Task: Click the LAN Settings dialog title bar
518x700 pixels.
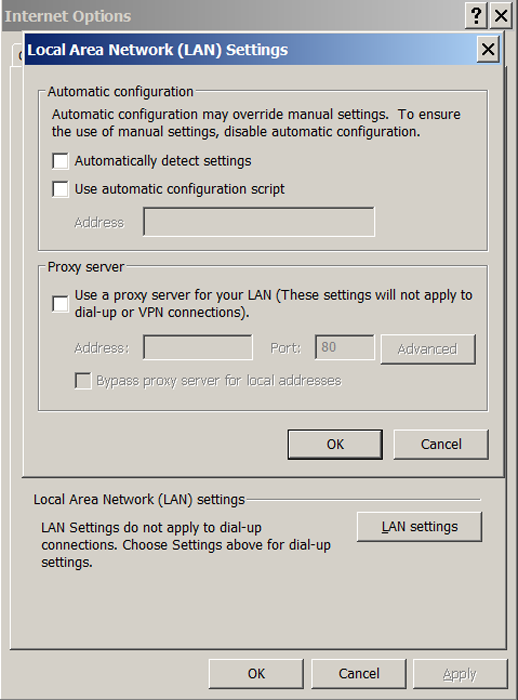Action: [250, 50]
